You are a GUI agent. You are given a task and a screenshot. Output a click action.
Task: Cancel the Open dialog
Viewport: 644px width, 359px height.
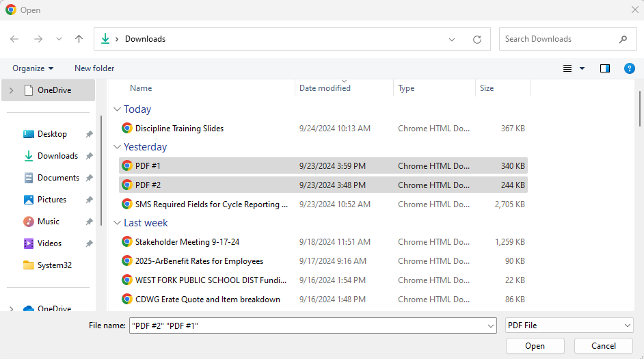[x=604, y=346]
